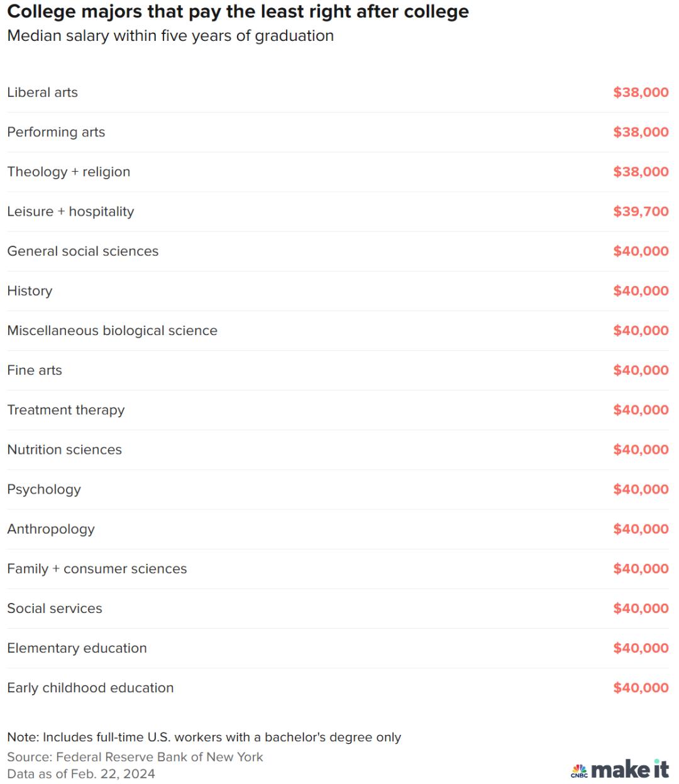Select the History row label
Viewport: 679px width, 784px height.
(x=30, y=290)
